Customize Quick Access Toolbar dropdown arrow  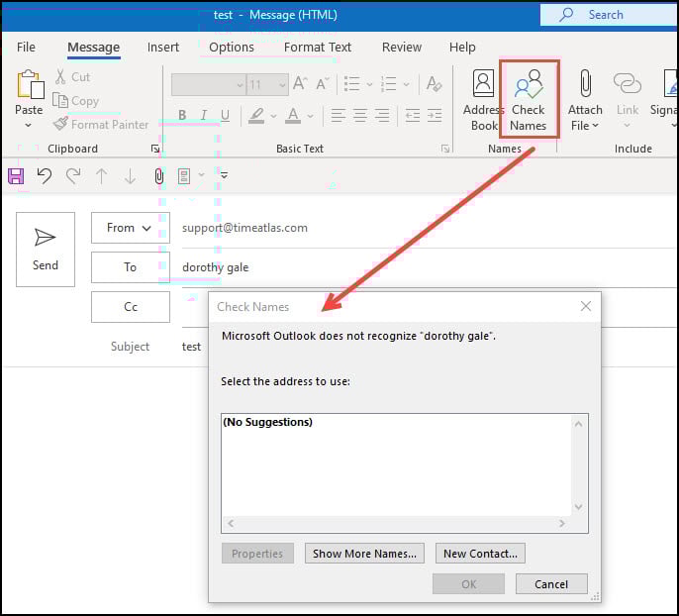(224, 175)
